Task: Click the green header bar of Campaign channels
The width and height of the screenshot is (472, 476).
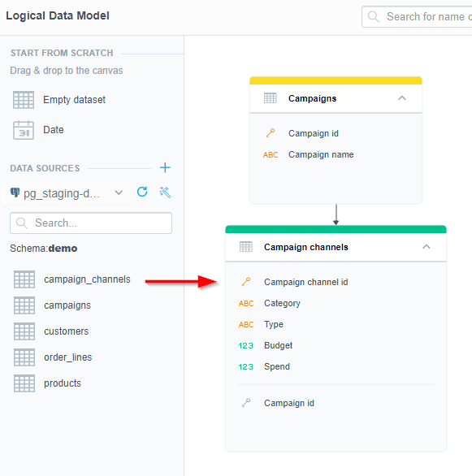Action: [336, 229]
